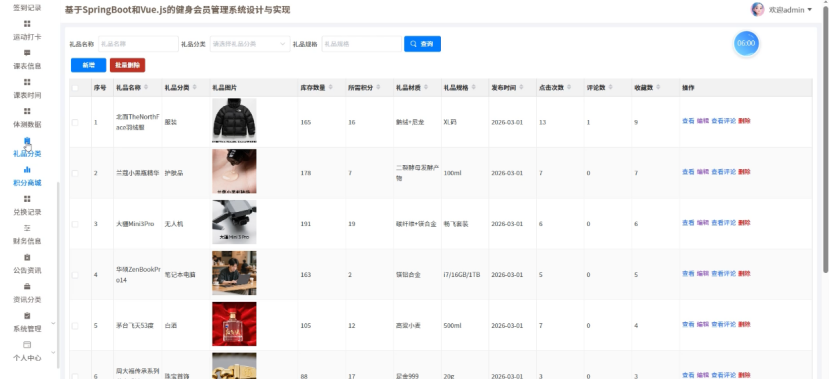Open the 礼品分类 select dropdown

point(250,44)
